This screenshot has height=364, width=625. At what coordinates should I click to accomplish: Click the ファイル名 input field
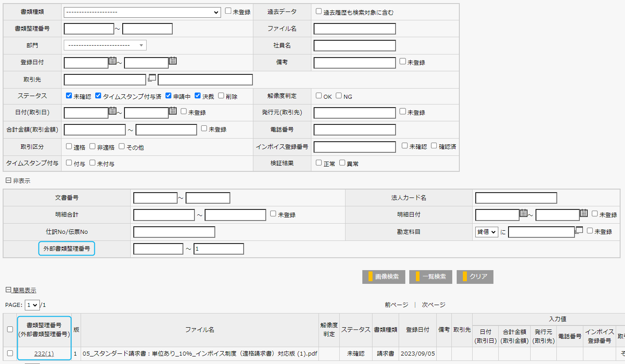pyautogui.click(x=354, y=28)
